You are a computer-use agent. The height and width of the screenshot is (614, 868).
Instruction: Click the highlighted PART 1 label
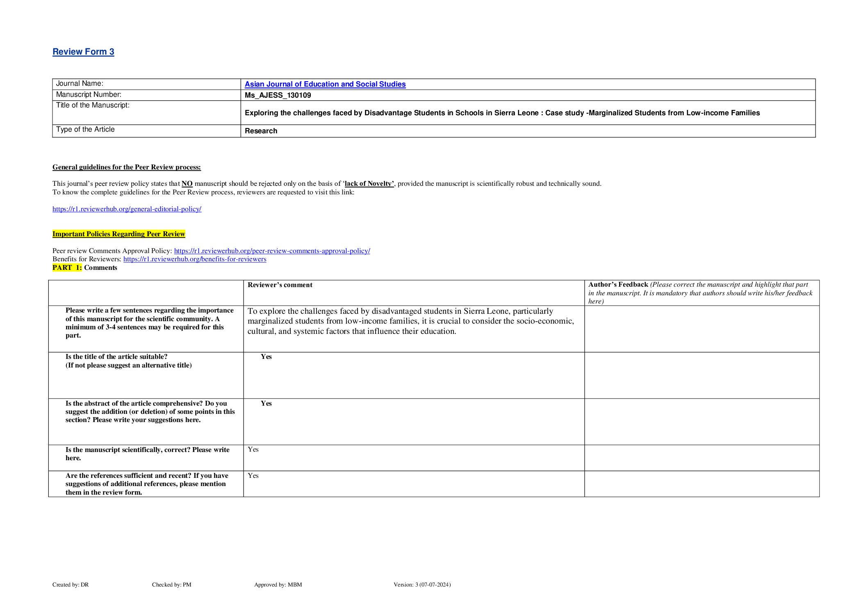tap(67, 267)
